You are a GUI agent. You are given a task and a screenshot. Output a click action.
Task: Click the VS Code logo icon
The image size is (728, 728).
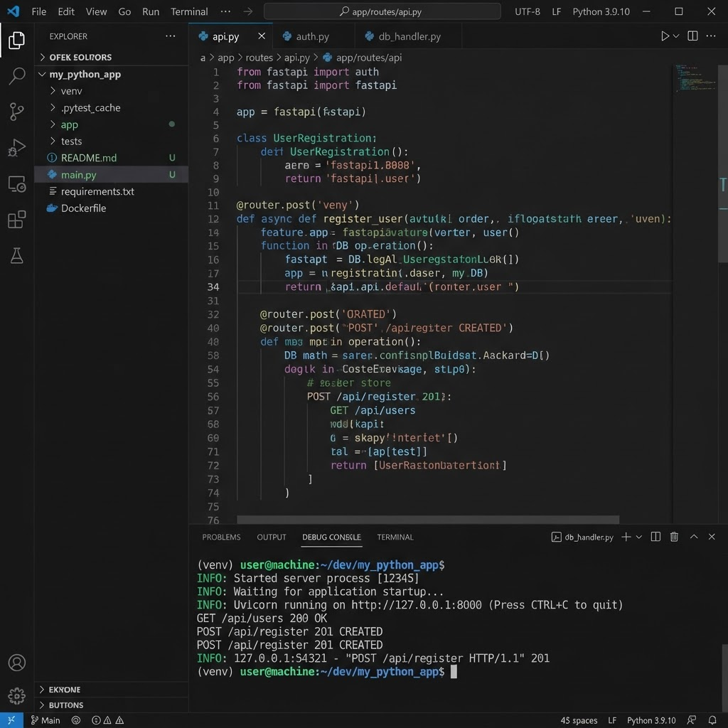(x=14, y=11)
